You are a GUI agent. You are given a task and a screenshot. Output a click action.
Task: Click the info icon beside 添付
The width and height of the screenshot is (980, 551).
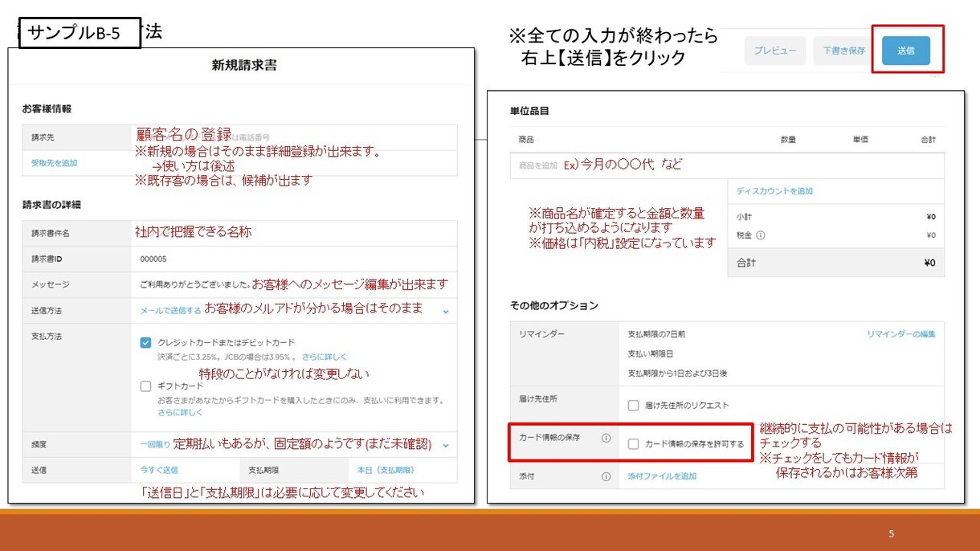(x=606, y=476)
